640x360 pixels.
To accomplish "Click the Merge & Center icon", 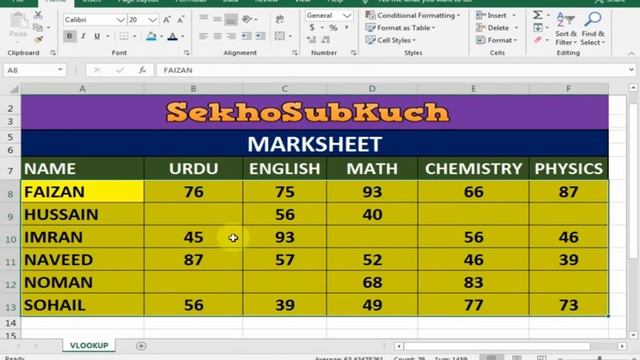I will 280,36.
